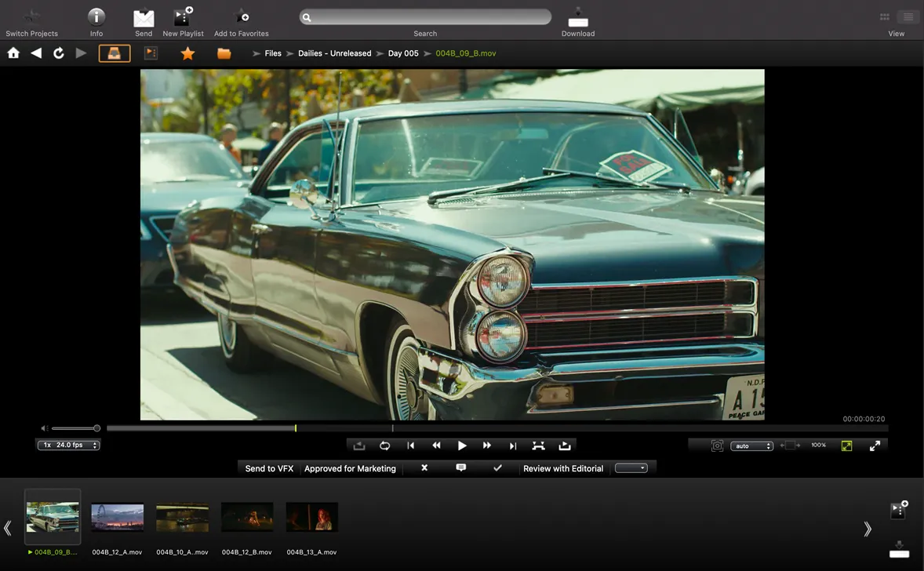924x571 pixels.
Task: Select Day 005 in the breadcrumb path
Action: 403,53
